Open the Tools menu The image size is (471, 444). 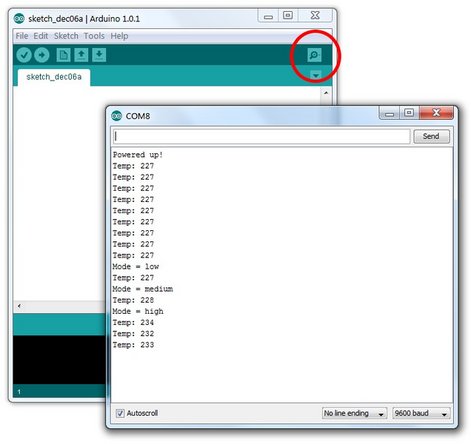click(x=94, y=36)
